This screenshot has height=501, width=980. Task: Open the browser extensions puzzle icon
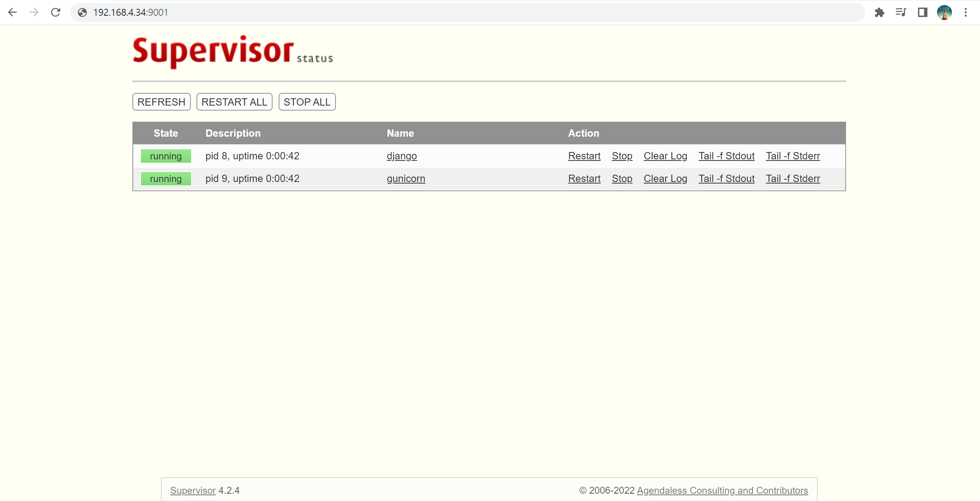point(879,12)
